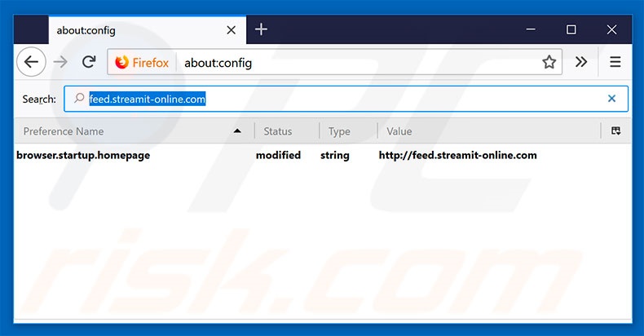644x336 pixels.
Task: Select the about:config tab
Action: (x=148, y=30)
